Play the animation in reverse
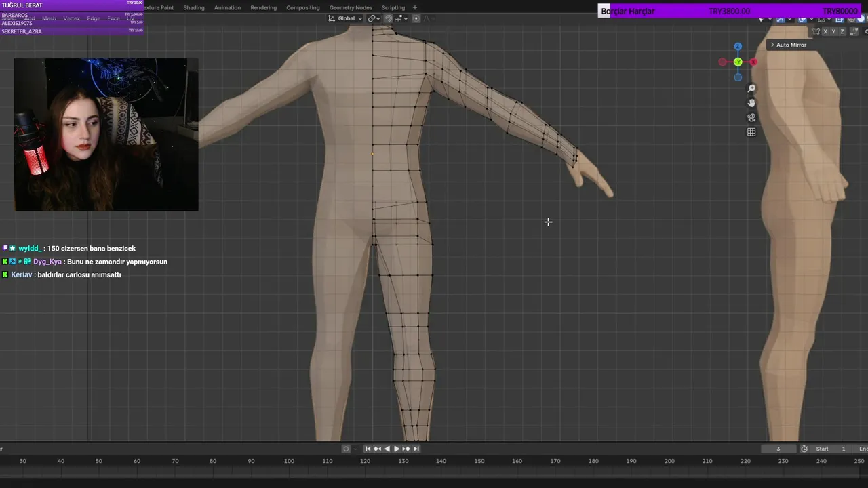The width and height of the screenshot is (868, 488). tap(387, 449)
